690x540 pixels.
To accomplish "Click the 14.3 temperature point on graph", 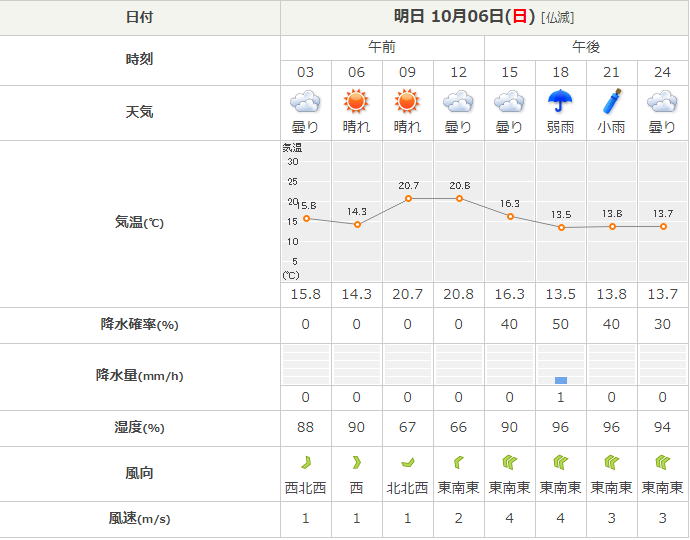I will coord(357,224).
